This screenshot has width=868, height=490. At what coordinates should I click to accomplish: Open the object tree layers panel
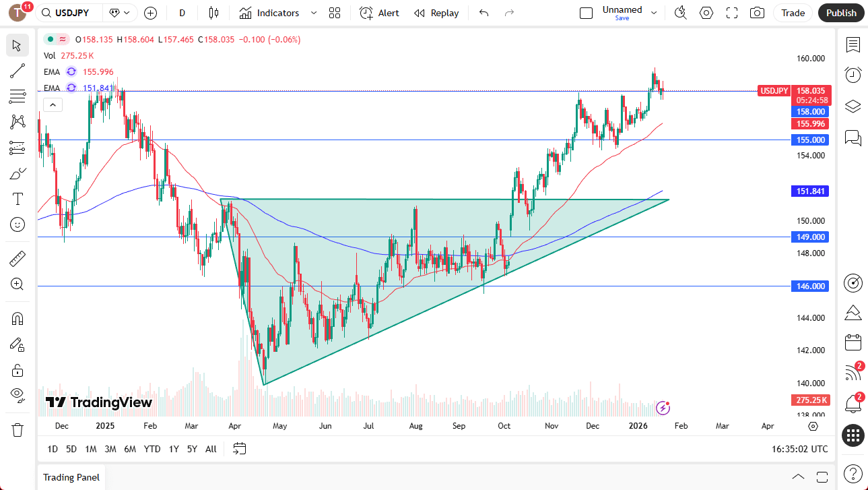pos(853,106)
